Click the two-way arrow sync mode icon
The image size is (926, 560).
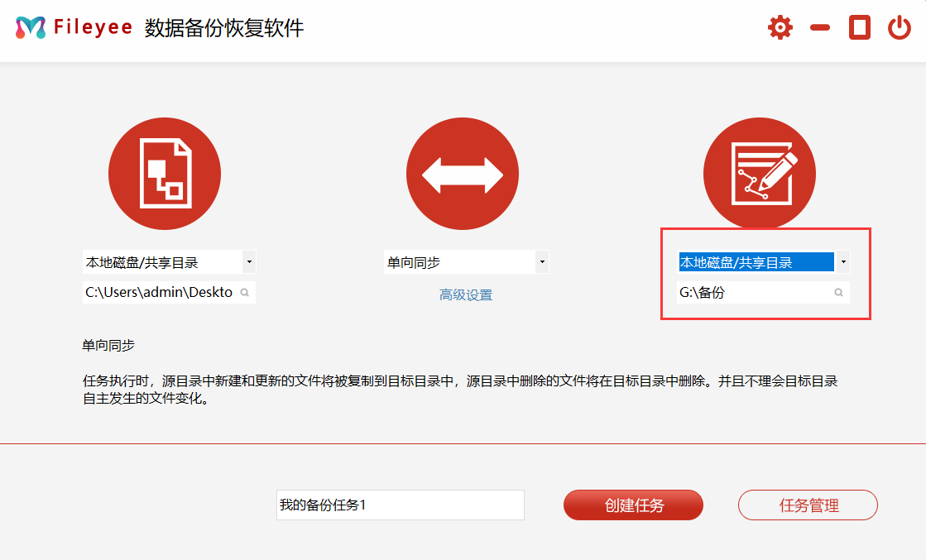[x=462, y=173]
